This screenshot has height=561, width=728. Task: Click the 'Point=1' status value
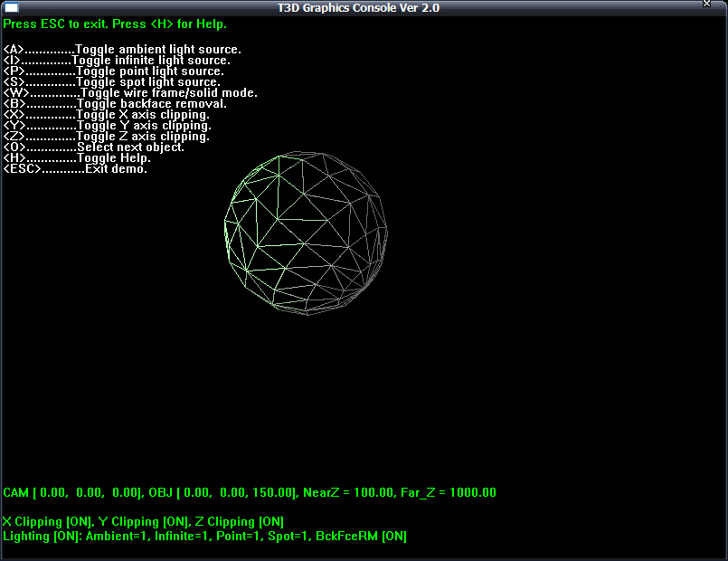click(x=240, y=537)
